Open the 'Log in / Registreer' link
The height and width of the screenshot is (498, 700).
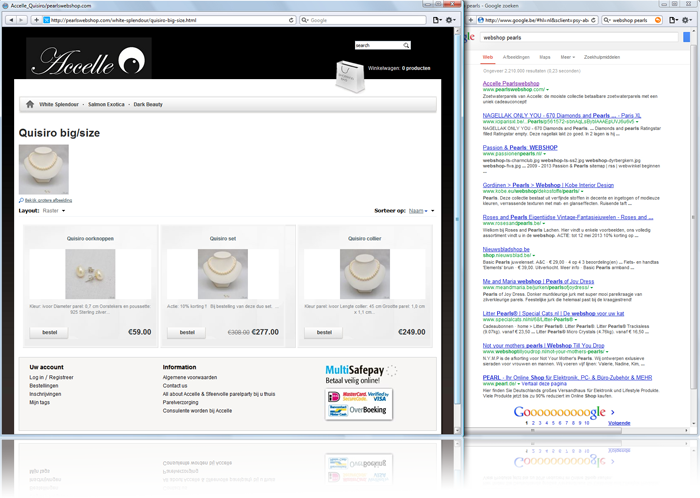(51, 378)
